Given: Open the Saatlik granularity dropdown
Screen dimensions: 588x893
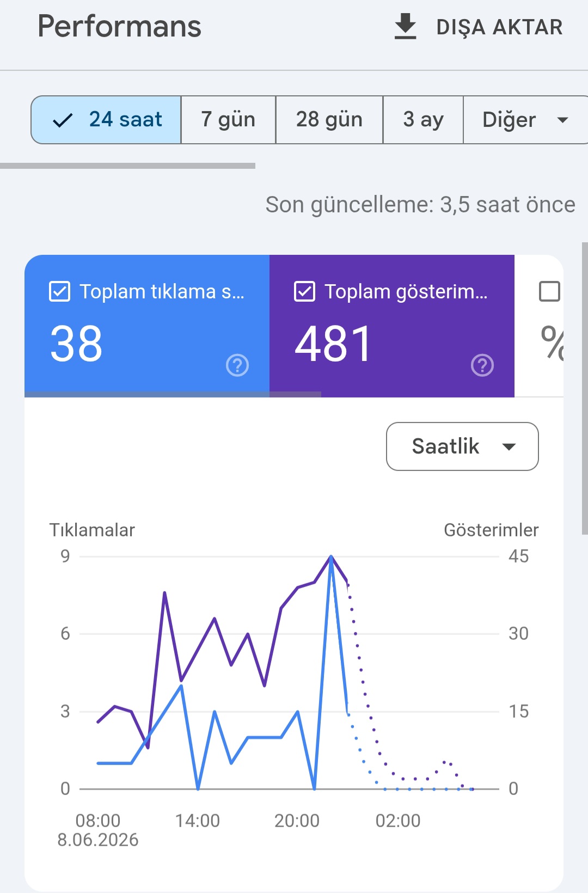Looking at the screenshot, I should (x=462, y=447).
